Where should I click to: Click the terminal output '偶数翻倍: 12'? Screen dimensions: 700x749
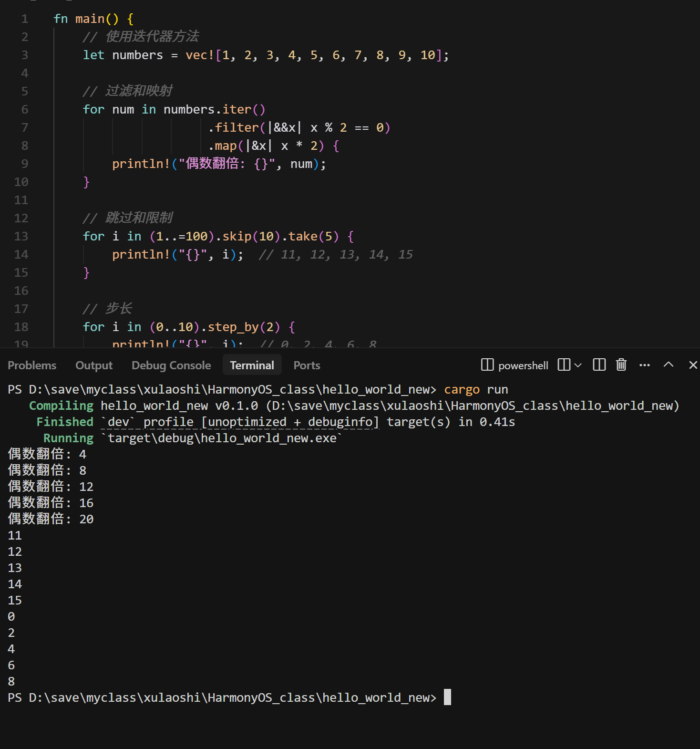(x=51, y=487)
